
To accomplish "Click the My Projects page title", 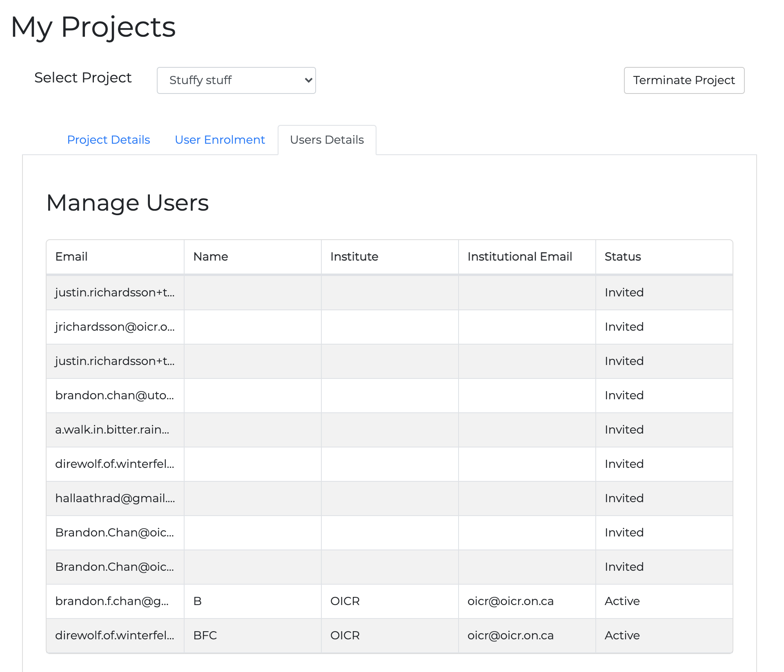I will [93, 27].
